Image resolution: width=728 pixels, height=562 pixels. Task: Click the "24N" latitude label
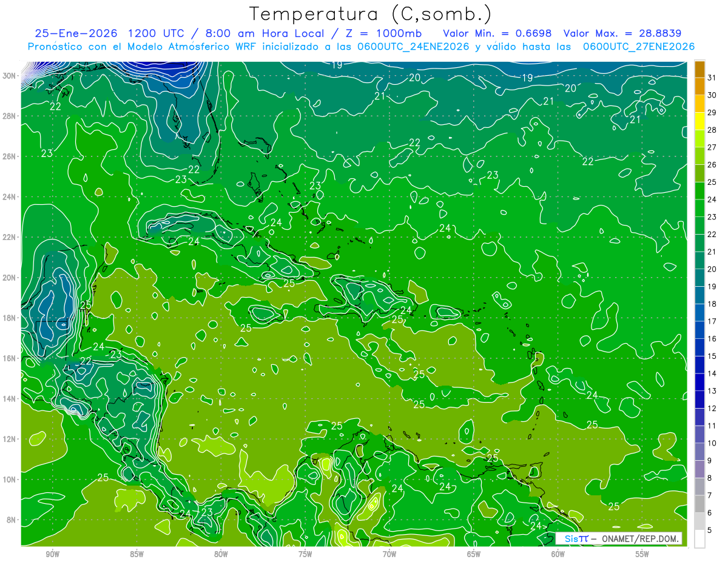pos(10,197)
